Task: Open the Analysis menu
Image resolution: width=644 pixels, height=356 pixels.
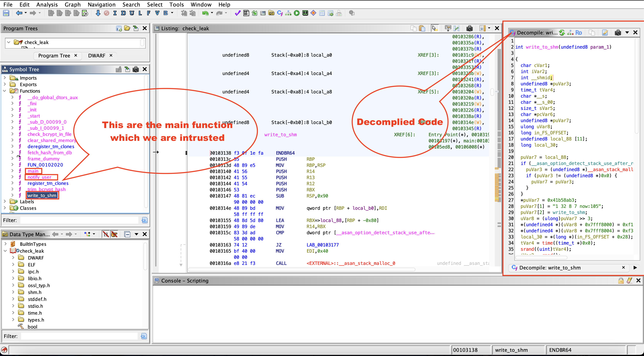Action: click(x=47, y=4)
